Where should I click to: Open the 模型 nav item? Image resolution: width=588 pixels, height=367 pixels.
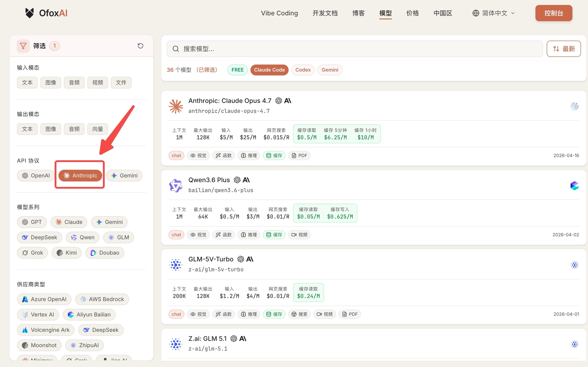(385, 13)
